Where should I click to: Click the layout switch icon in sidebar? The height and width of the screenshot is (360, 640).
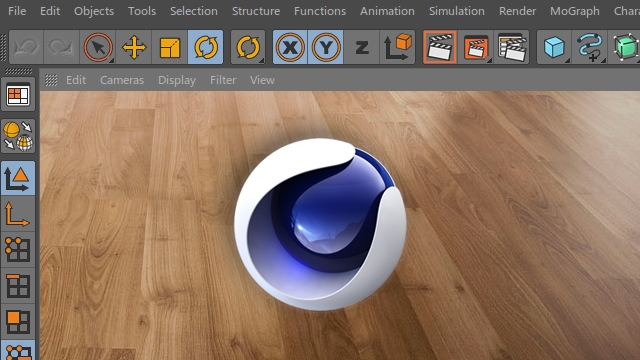tap(18, 95)
